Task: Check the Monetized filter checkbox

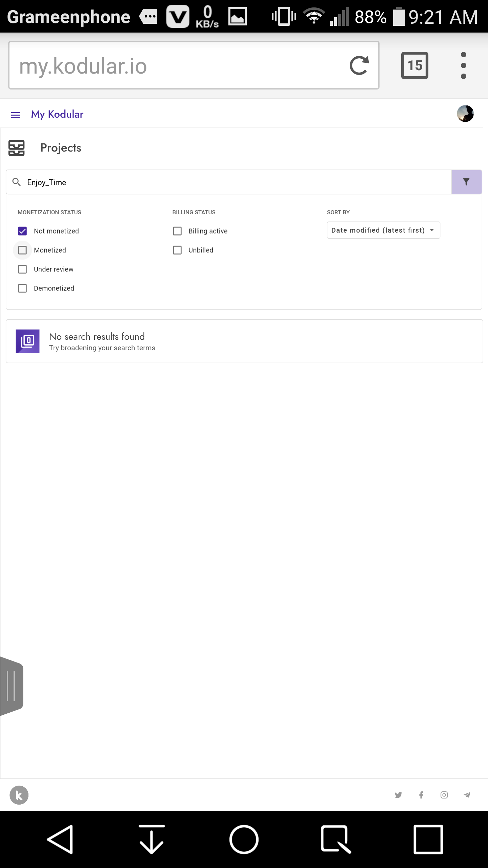Action: point(22,250)
